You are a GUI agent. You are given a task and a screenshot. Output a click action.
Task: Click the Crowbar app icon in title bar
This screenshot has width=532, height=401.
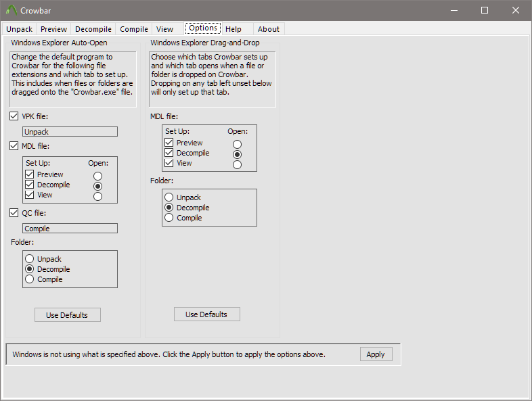tap(12, 10)
